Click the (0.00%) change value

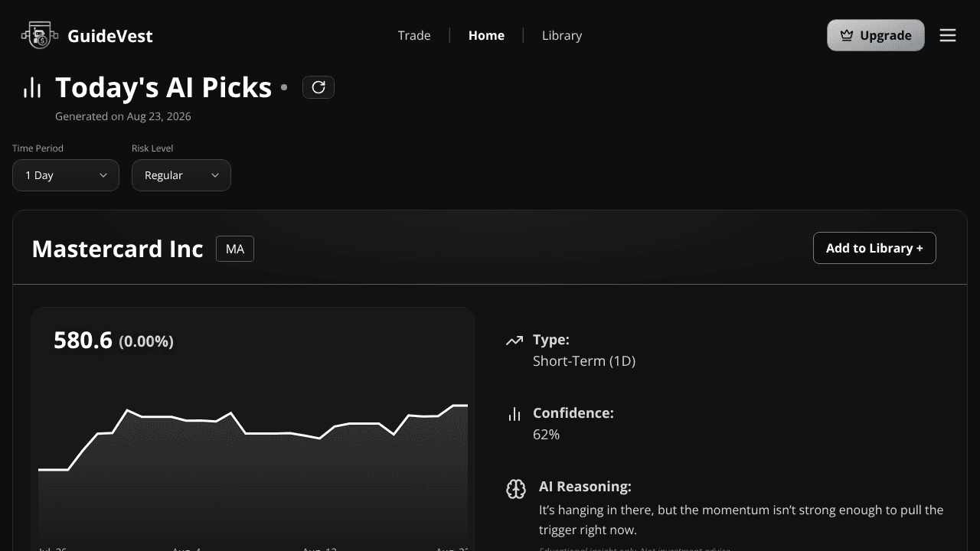click(x=146, y=341)
